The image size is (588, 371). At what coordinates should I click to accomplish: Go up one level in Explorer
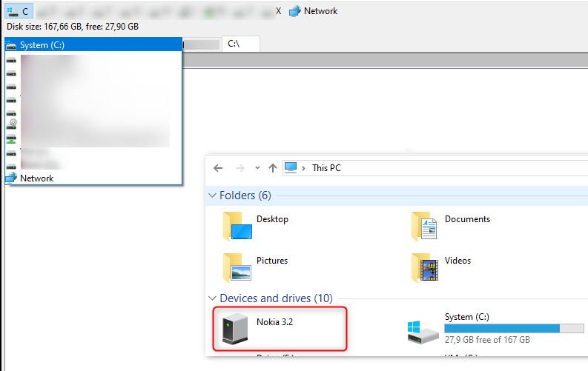[273, 168]
